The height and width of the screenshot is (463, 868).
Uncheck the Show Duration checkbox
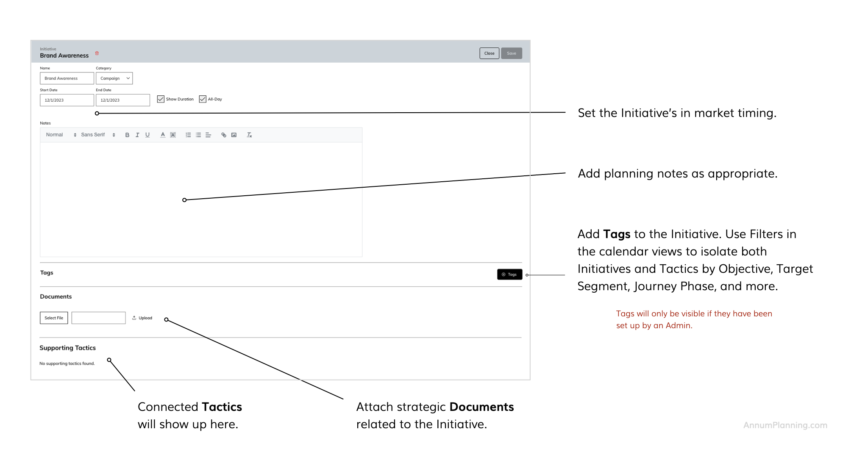tap(161, 99)
